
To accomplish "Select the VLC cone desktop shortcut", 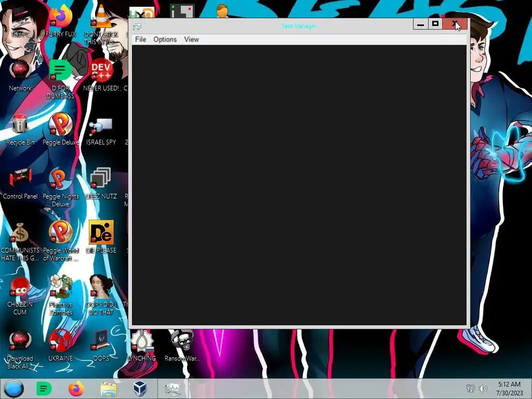I will pos(101,24).
